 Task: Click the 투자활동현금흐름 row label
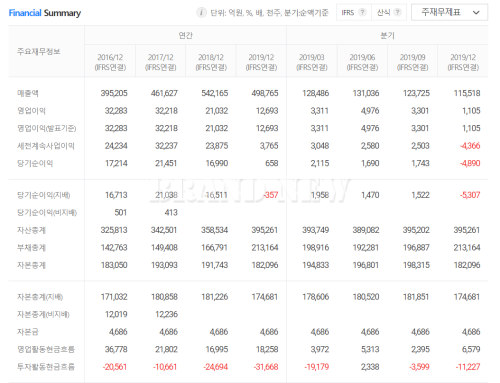pos(46,367)
